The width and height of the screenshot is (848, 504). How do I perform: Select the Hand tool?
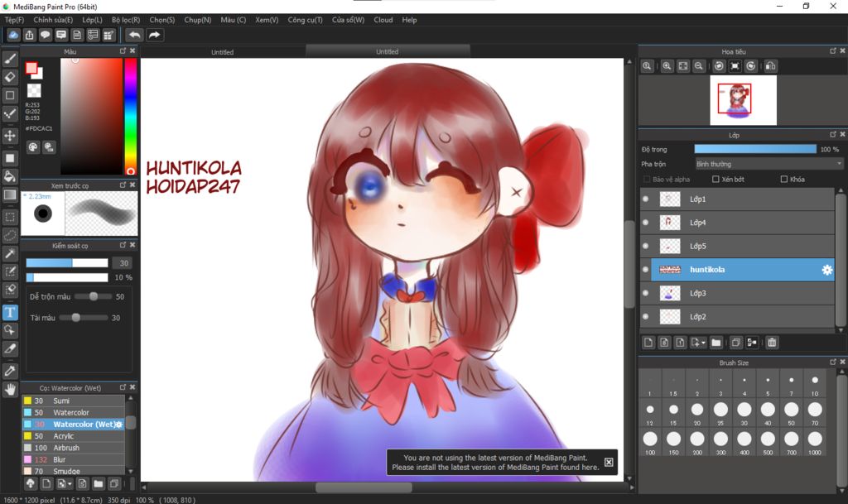pos(10,390)
